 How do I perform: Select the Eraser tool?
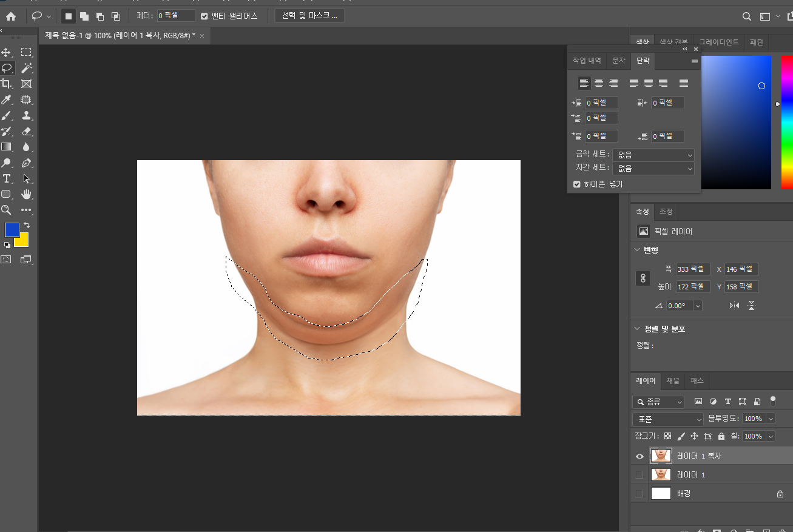26,132
